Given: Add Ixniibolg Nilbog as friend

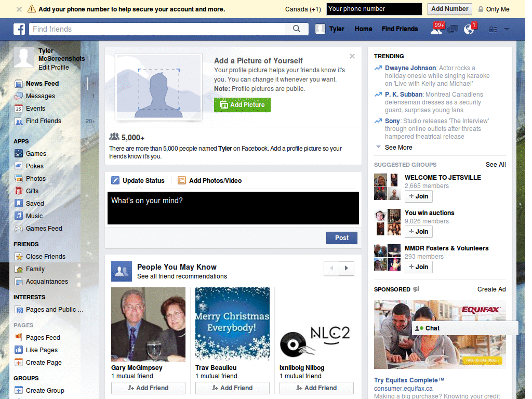Looking at the screenshot, I should pyautogui.click(x=316, y=388).
